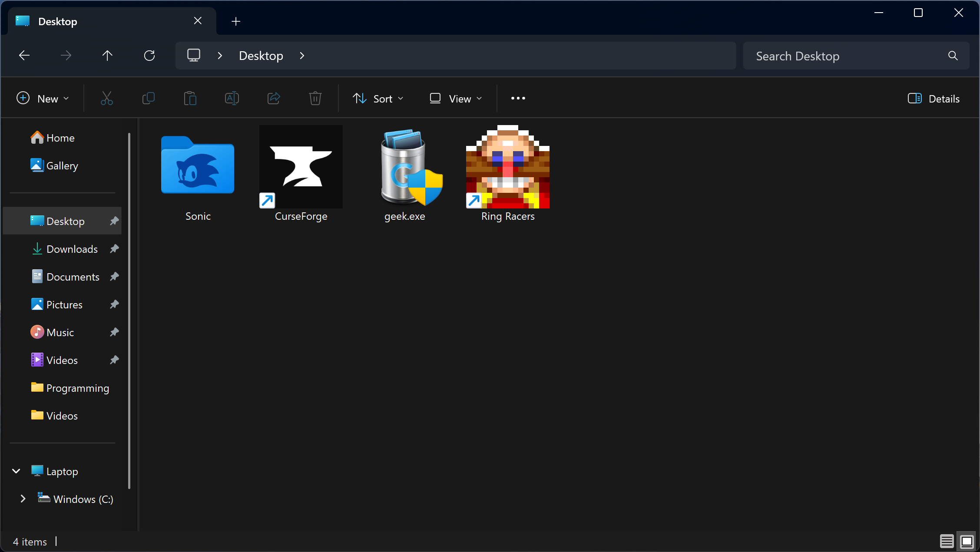Screen dimensions: 980x552
Task: Click the Cut scissors icon
Action: 106,99
